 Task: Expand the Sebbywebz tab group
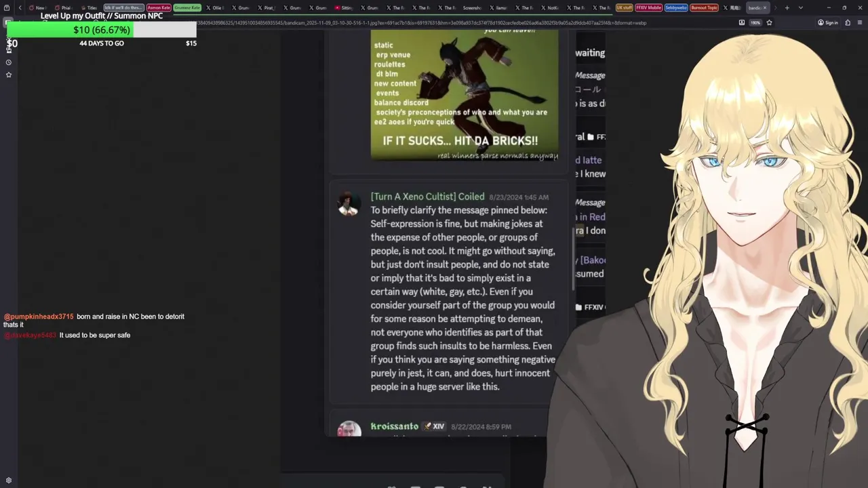click(676, 7)
